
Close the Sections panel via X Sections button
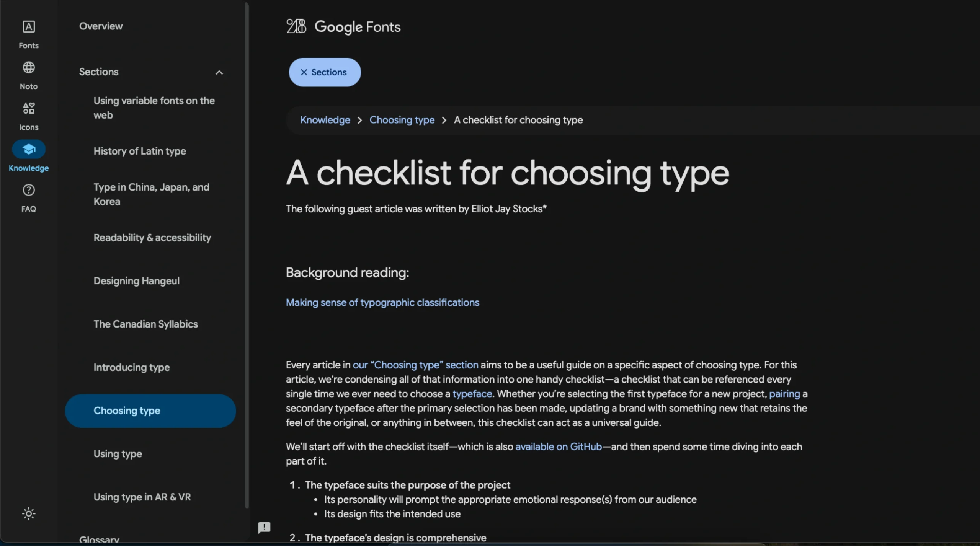(x=325, y=72)
